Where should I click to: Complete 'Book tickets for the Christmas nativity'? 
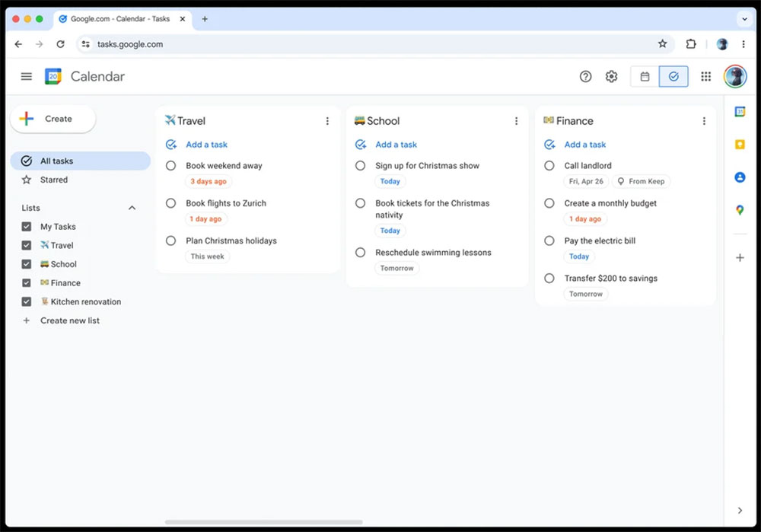tap(360, 203)
